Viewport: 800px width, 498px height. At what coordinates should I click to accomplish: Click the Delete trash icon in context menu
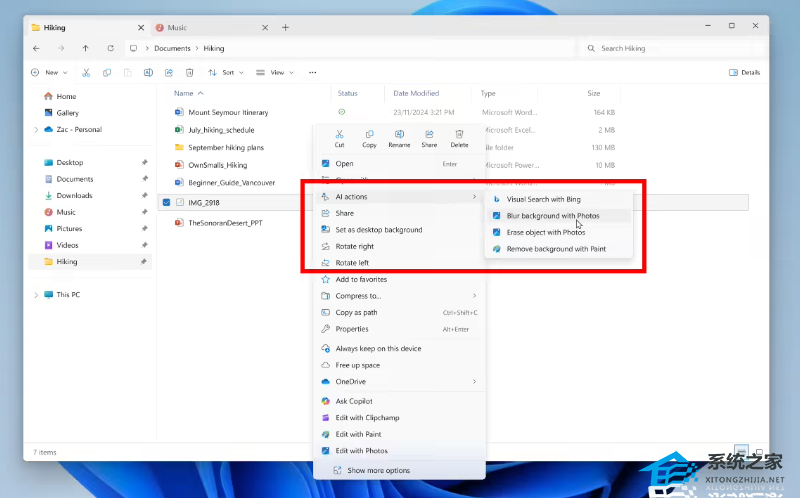pos(459,136)
